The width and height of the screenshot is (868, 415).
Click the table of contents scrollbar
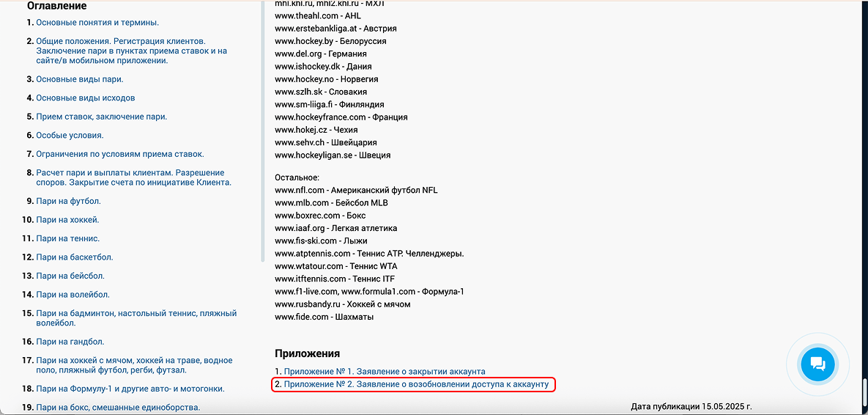point(263,131)
